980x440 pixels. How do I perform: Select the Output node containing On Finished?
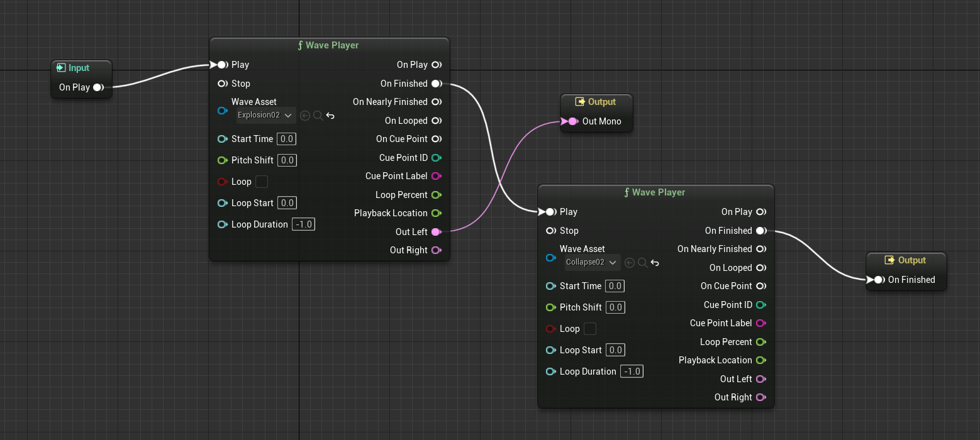911,260
